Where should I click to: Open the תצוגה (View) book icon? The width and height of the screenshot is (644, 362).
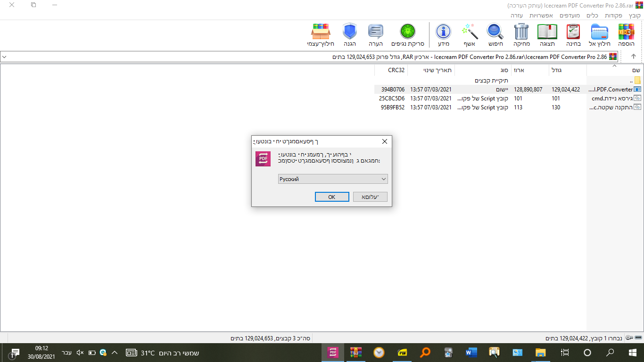[547, 35]
